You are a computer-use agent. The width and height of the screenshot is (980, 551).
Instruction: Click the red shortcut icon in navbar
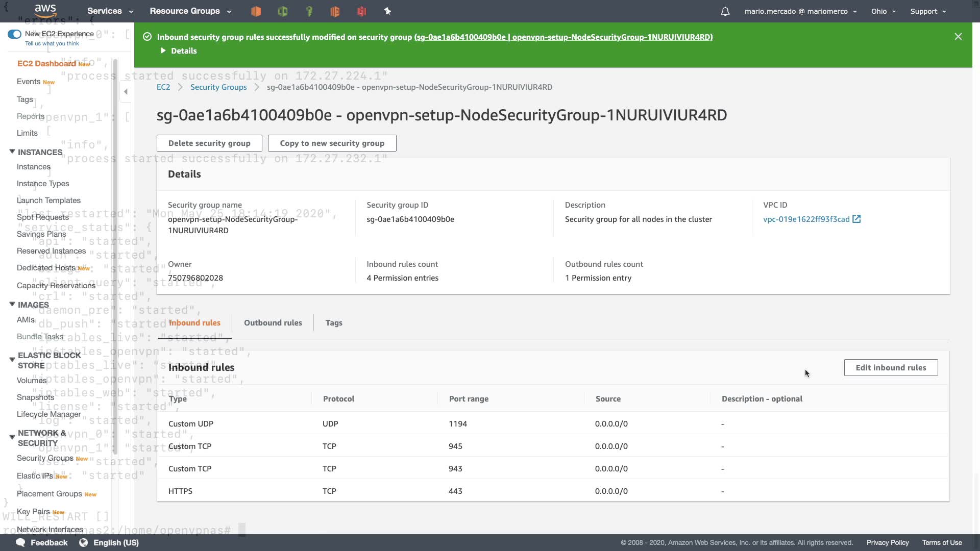[361, 11]
